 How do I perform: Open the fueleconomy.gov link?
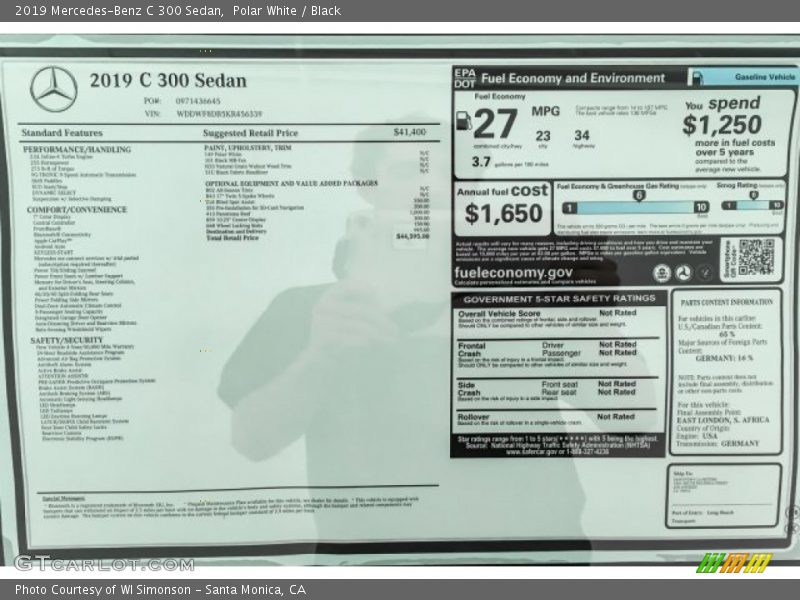[513, 272]
